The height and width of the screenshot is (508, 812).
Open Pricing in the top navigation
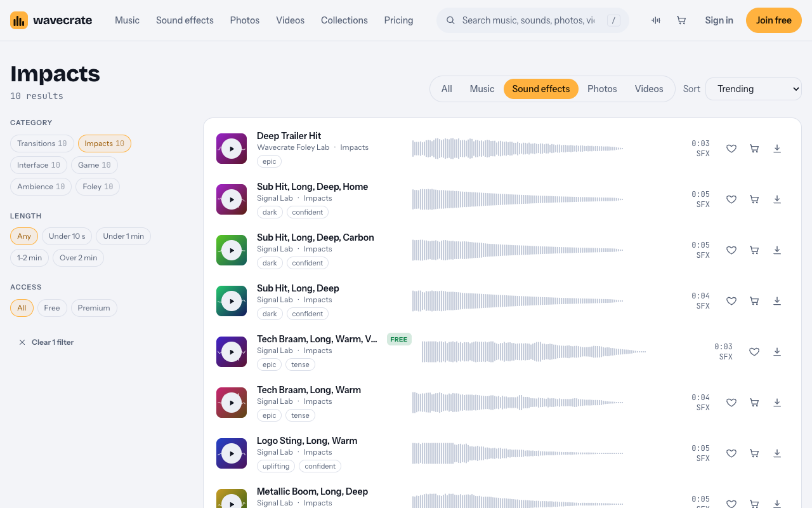398,20
